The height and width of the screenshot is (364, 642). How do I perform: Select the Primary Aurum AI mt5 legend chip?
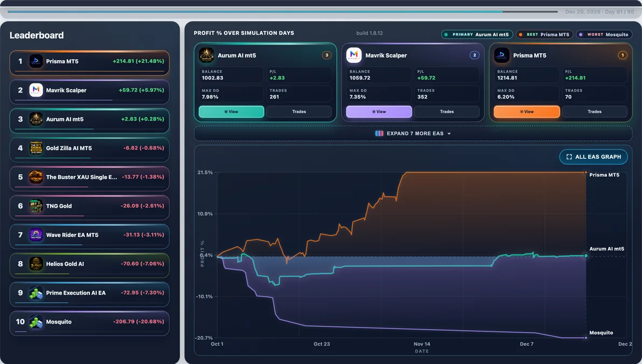477,34
